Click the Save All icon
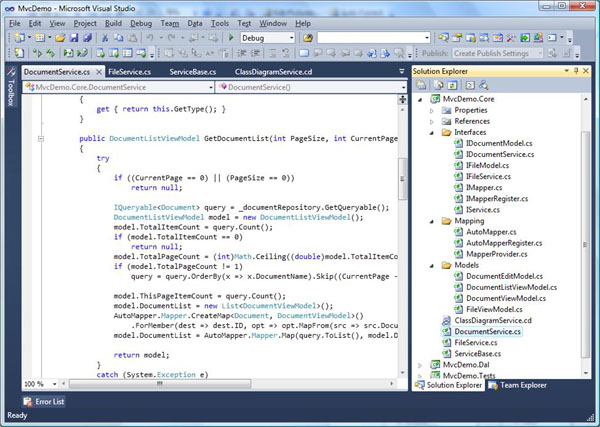This screenshot has width=600, height=427. pos(88,37)
